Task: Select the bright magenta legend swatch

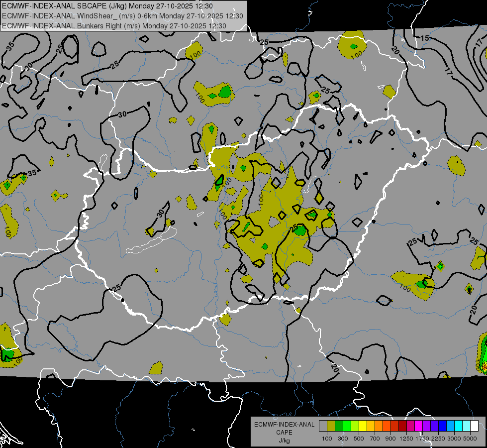Action: point(419,426)
